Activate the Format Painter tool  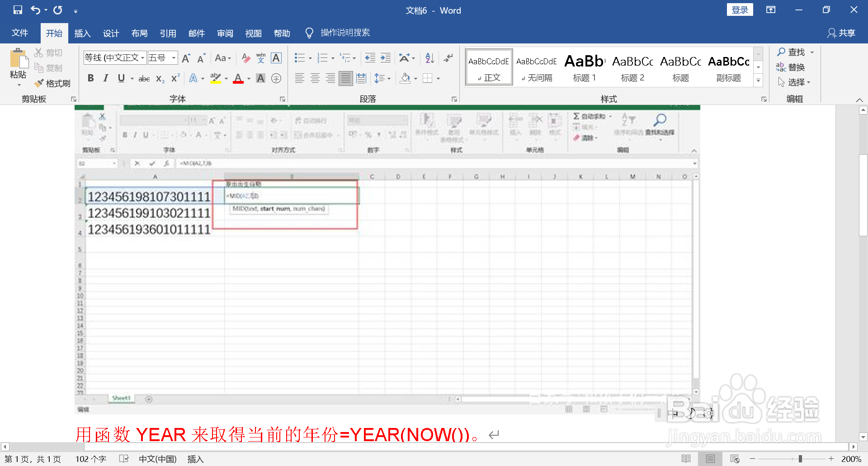coord(52,83)
